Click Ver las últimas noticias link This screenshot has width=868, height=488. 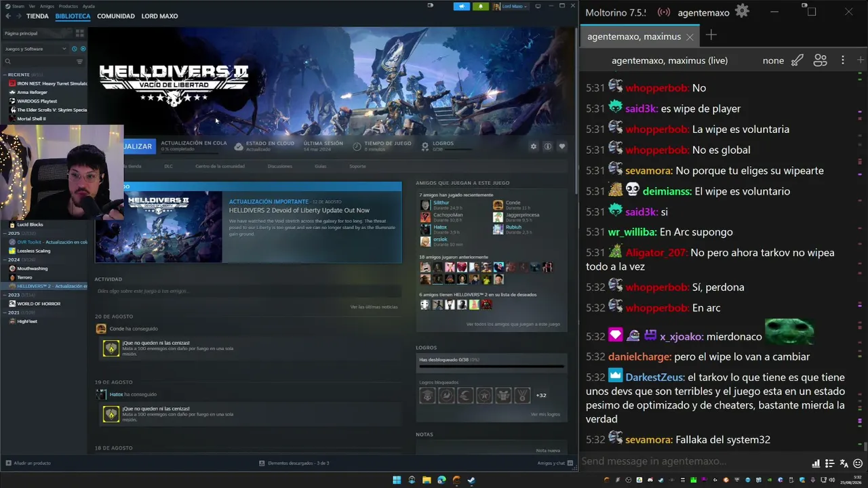click(x=374, y=307)
